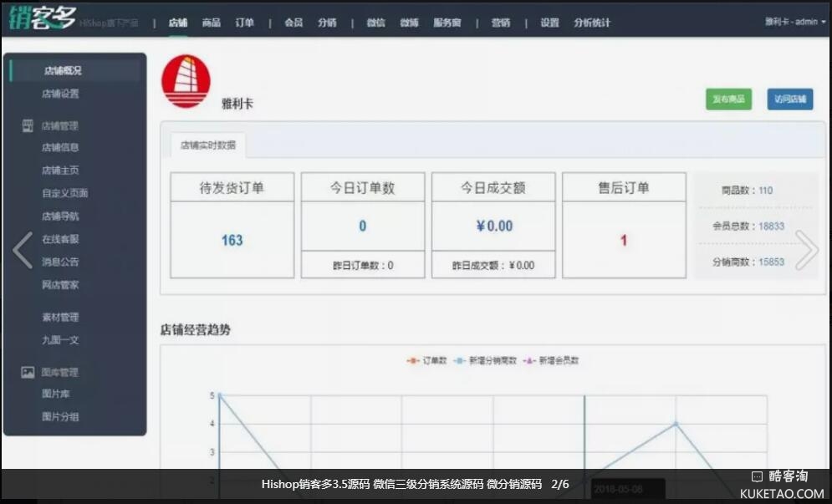Open the 雅利卡 - admin user dropdown

tap(795, 22)
